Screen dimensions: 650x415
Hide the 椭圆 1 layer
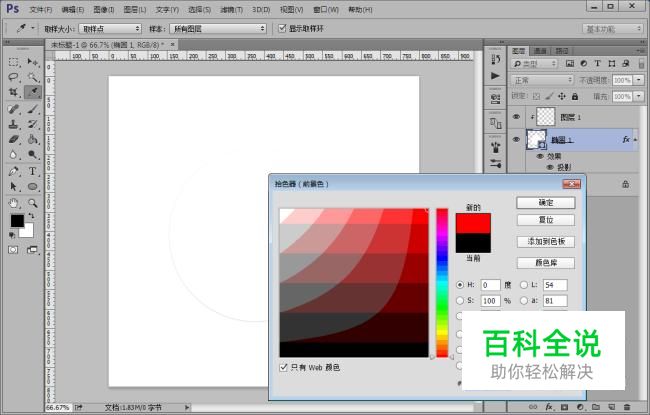click(x=517, y=140)
